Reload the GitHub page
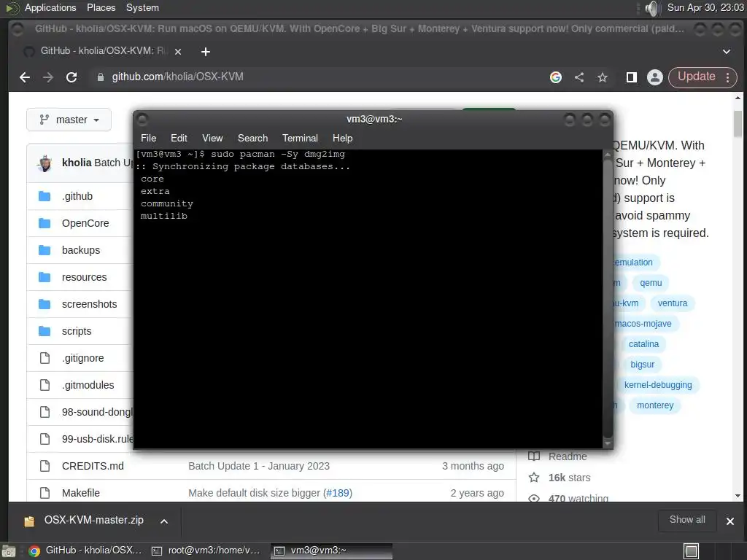Image resolution: width=747 pixels, height=560 pixels. (71, 77)
